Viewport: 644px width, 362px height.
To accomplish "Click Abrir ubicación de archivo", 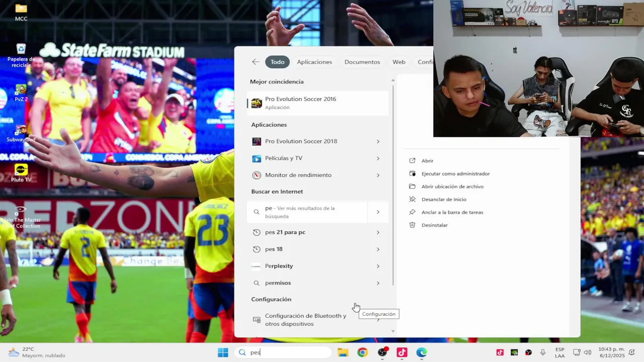I will click(x=452, y=187).
